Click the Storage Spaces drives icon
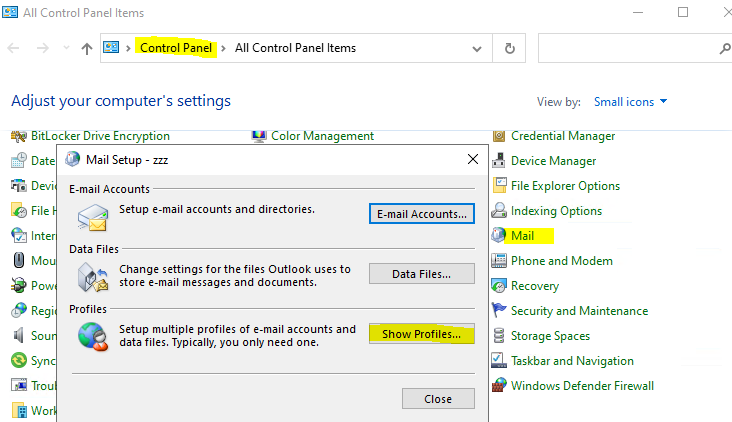 coord(499,336)
